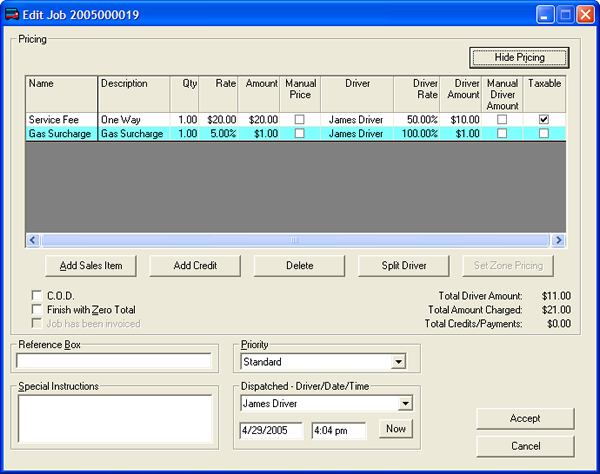The width and height of the screenshot is (600, 474).
Task: Uncheck Taxable checkbox for Service Fee row
Action: coord(544,120)
